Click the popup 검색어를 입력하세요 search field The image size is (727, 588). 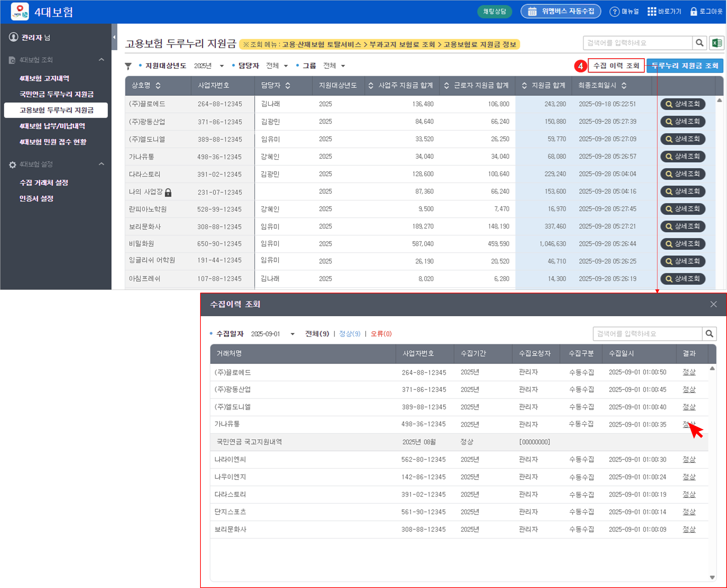647,334
